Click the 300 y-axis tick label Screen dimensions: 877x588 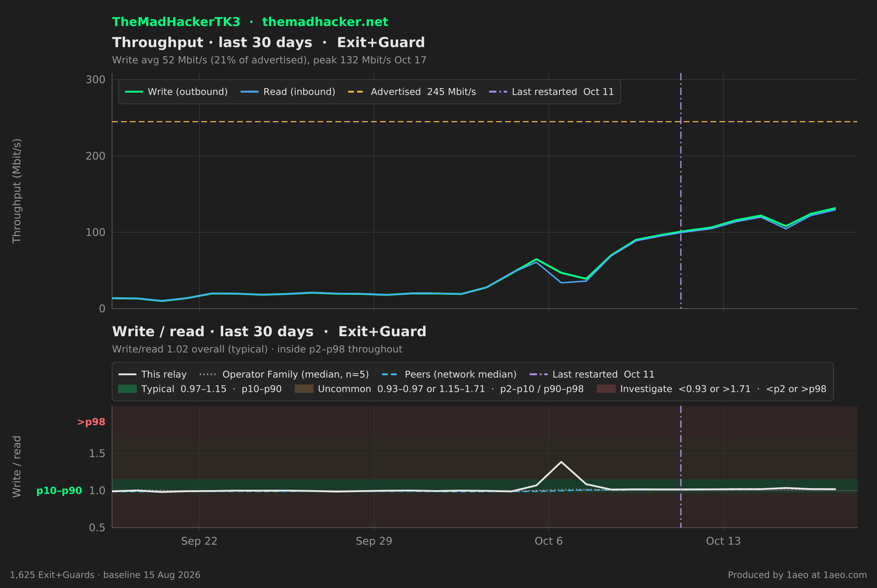95,80
